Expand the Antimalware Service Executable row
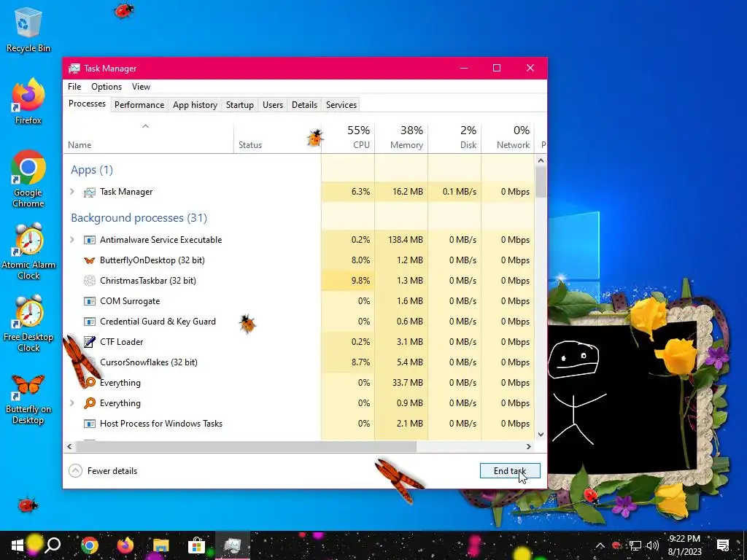 [72, 239]
